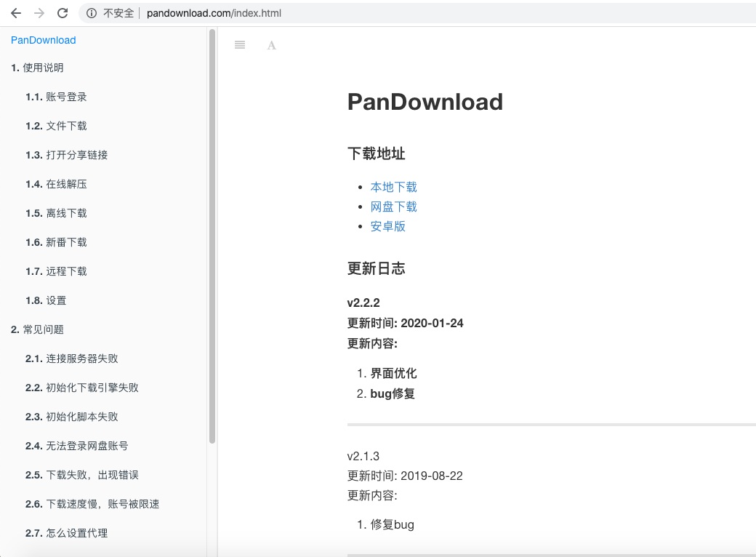Viewport: 756px width, 557px height.
Task: Open the 网盘下载 link
Action: 394,207
